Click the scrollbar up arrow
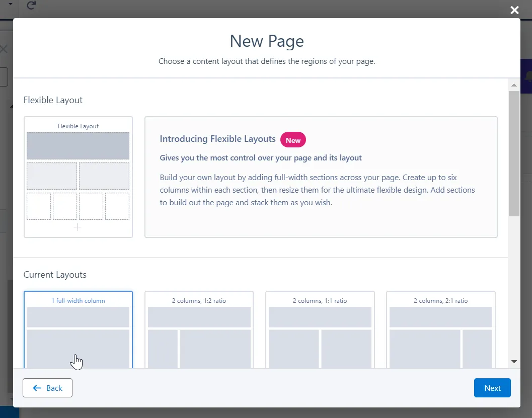532x418 pixels. tap(513, 85)
